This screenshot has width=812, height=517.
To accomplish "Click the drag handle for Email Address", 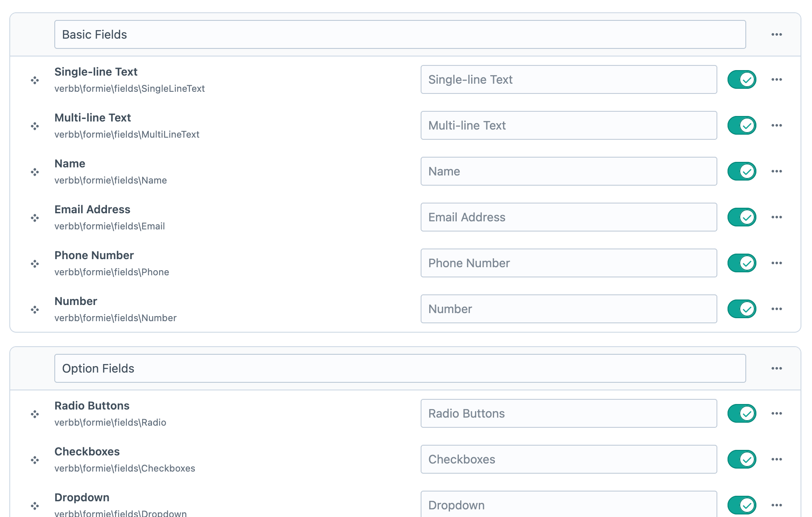I will (x=35, y=218).
